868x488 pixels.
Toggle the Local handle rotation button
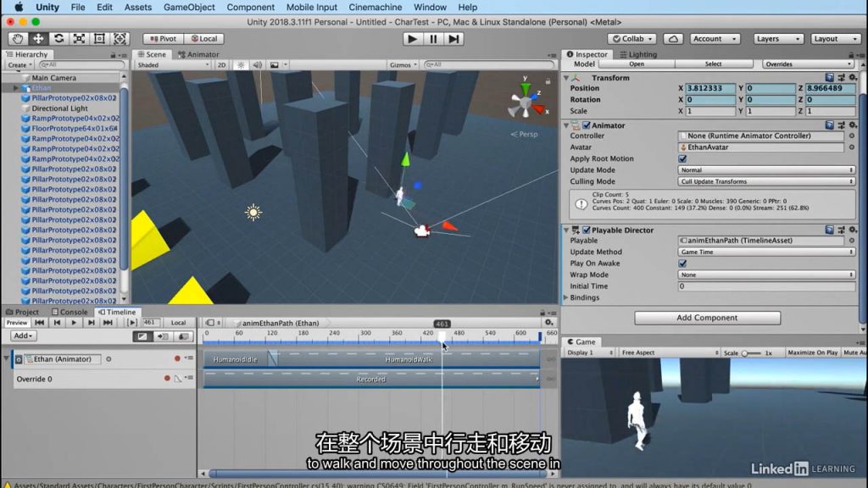(x=203, y=39)
